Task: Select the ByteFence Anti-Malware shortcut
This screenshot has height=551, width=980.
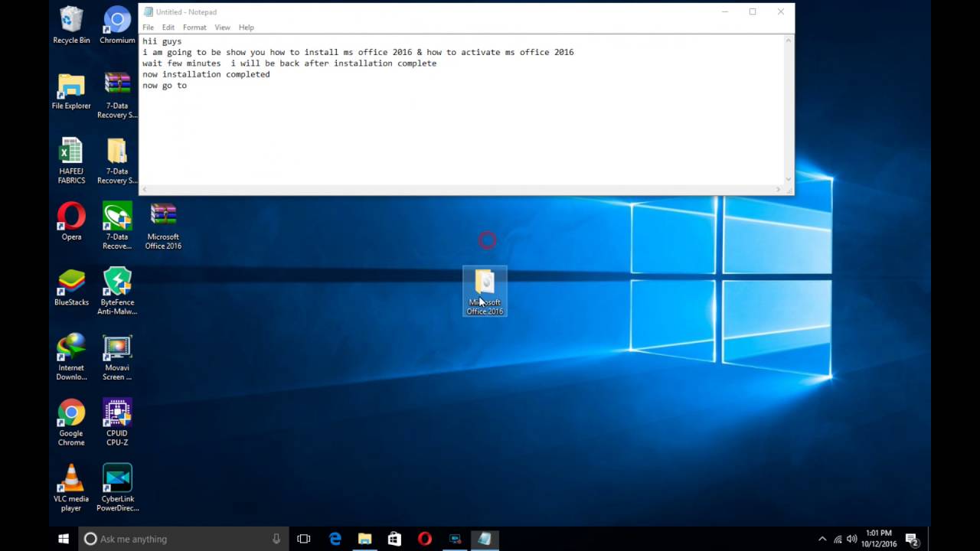Action: pos(117,292)
